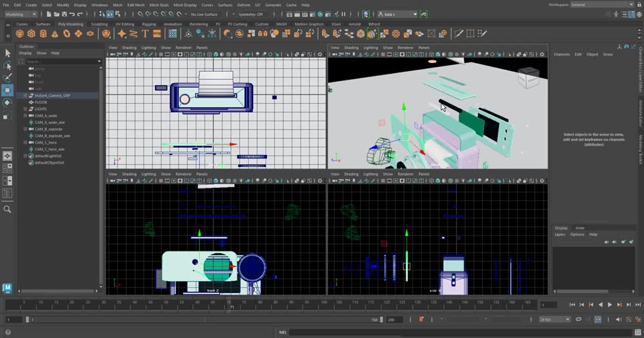Expand the Instant_Camera_GRP node
Image resolution: width=644 pixels, height=338 pixels.
25,95
